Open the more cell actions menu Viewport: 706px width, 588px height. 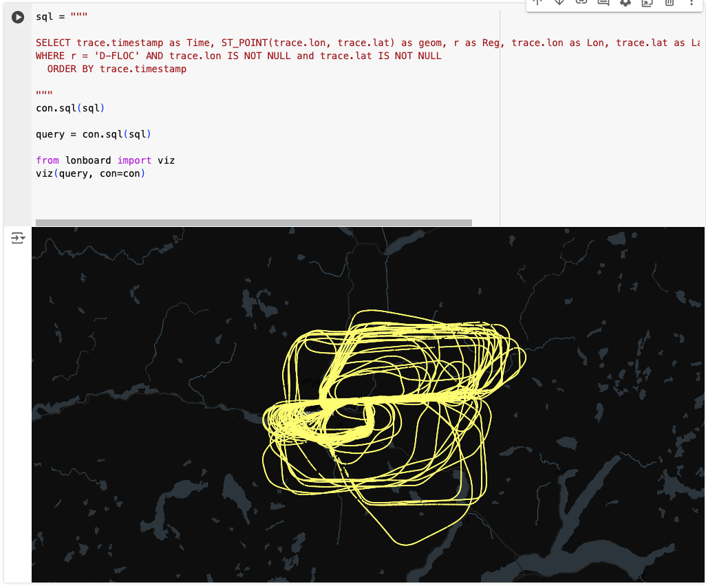click(x=691, y=3)
